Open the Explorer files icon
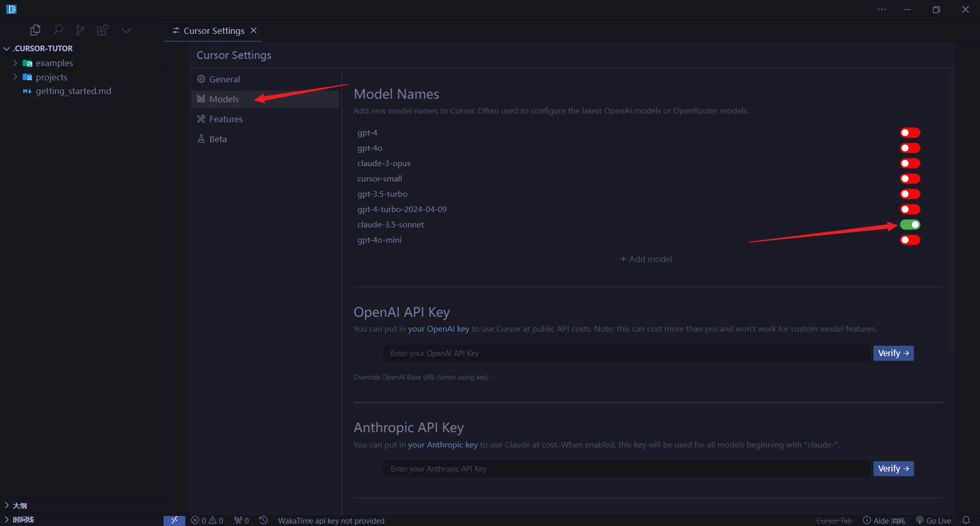 tap(35, 30)
